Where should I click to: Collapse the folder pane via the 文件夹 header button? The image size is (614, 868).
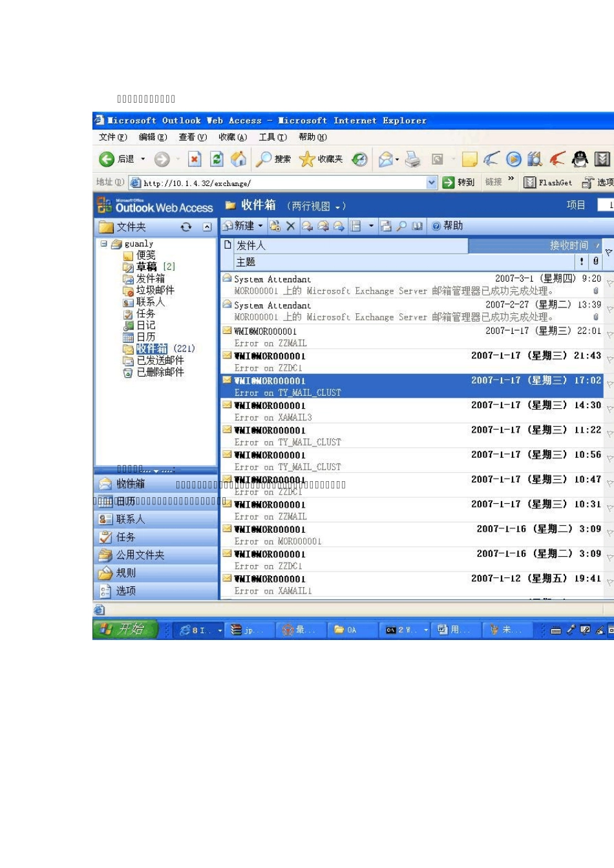tap(207, 227)
